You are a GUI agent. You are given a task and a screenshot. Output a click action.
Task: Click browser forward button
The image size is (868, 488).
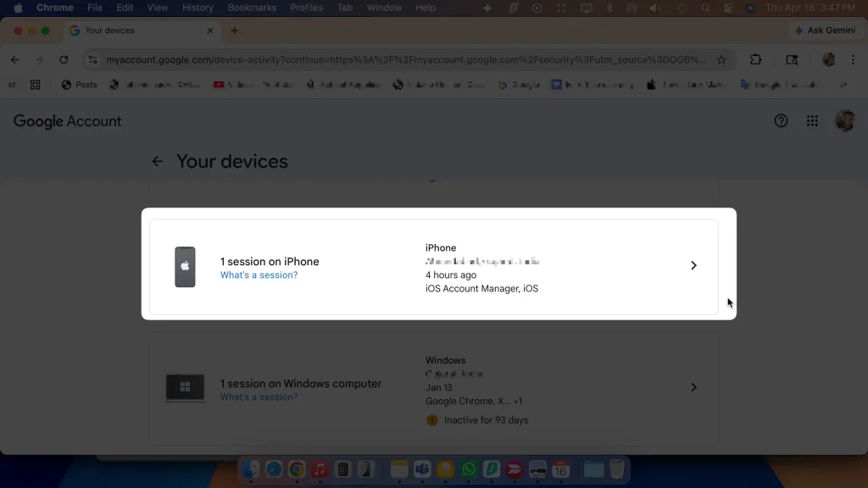39,60
